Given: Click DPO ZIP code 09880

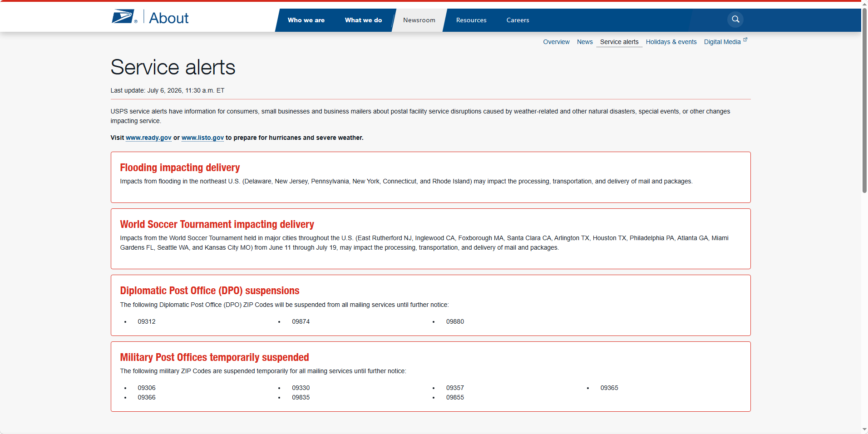Looking at the screenshot, I should point(455,321).
